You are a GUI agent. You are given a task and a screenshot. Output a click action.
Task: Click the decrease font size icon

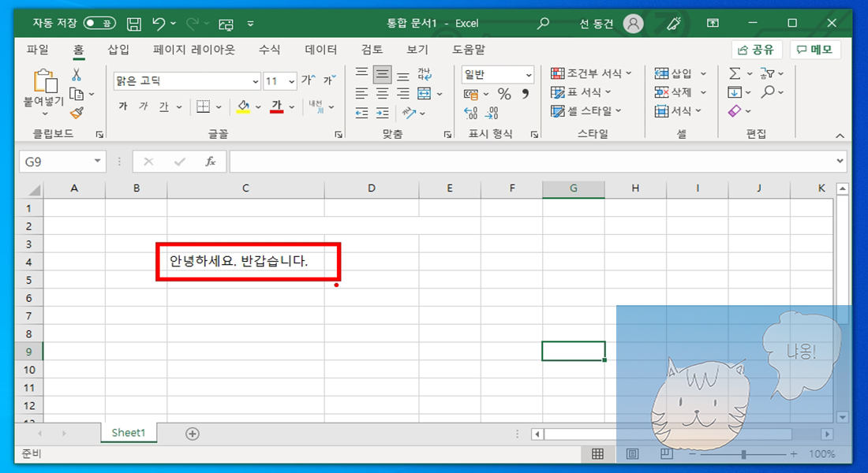(x=330, y=80)
